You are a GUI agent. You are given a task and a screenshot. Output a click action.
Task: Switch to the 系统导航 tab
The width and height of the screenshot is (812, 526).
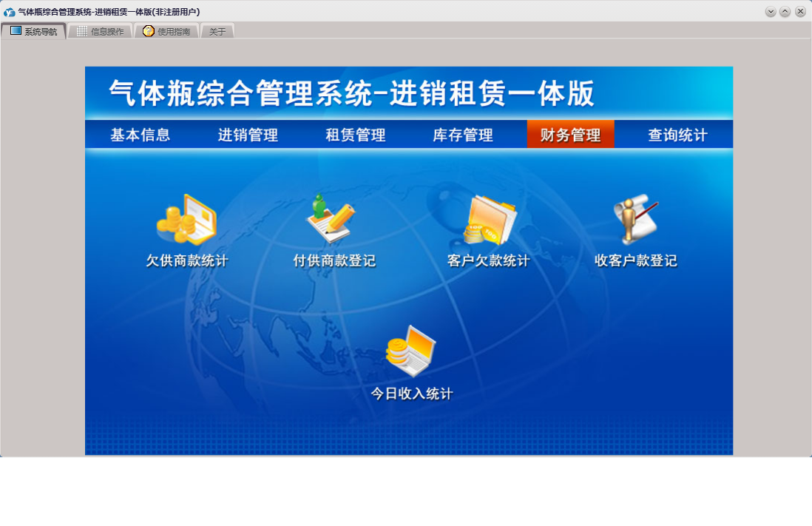(x=34, y=31)
